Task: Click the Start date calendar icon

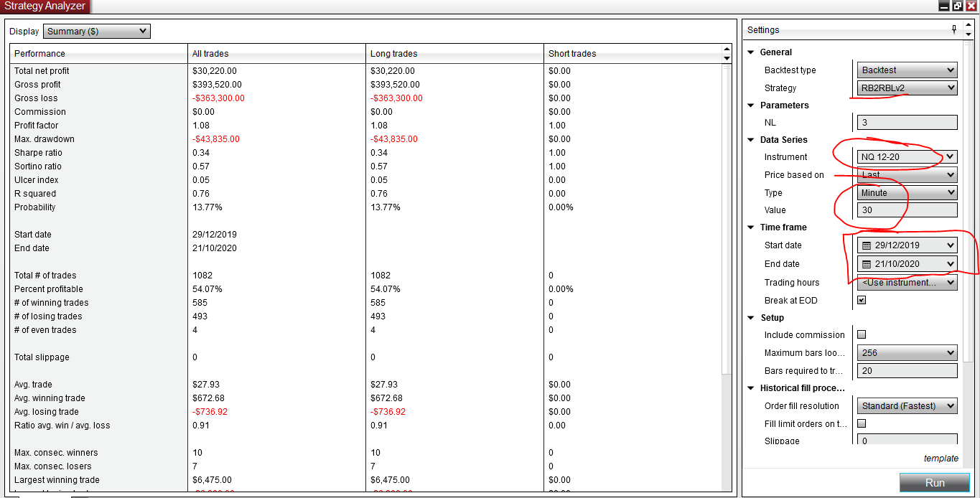Action: coord(867,245)
